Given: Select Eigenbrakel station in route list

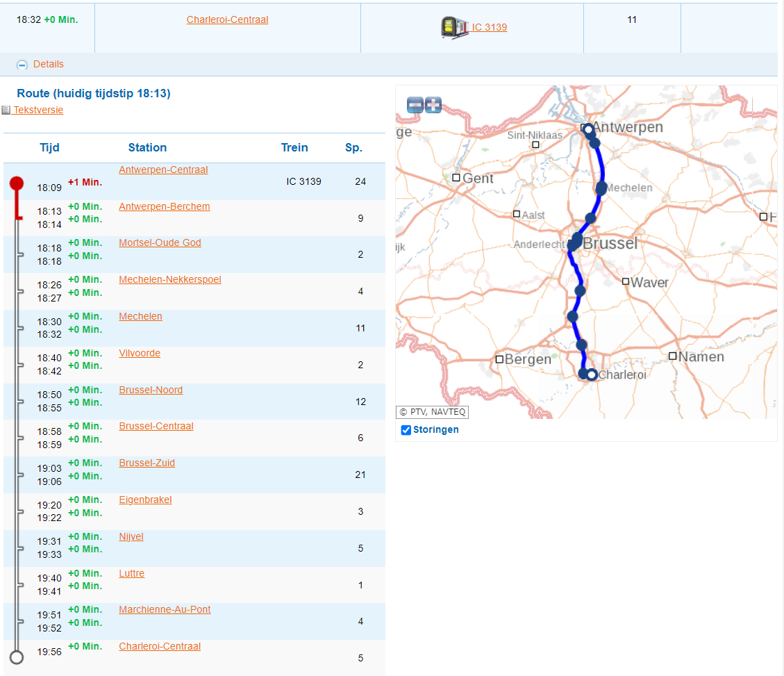Looking at the screenshot, I should tap(145, 500).
